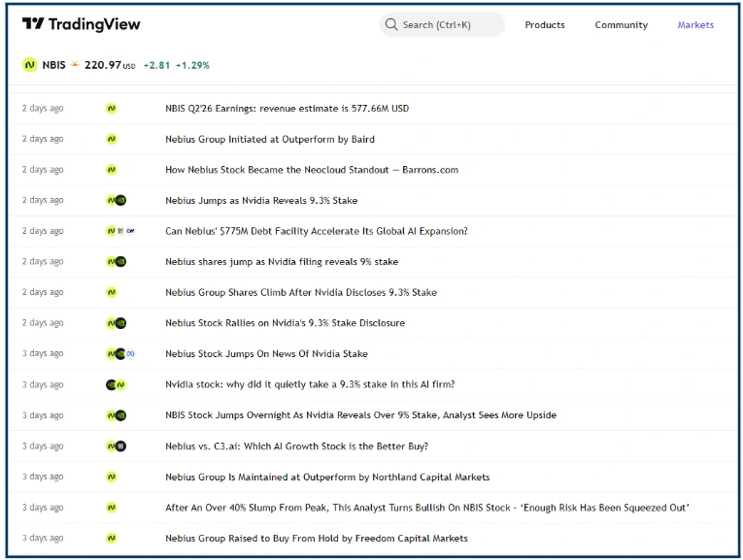Click the search magnifier icon

coord(391,24)
